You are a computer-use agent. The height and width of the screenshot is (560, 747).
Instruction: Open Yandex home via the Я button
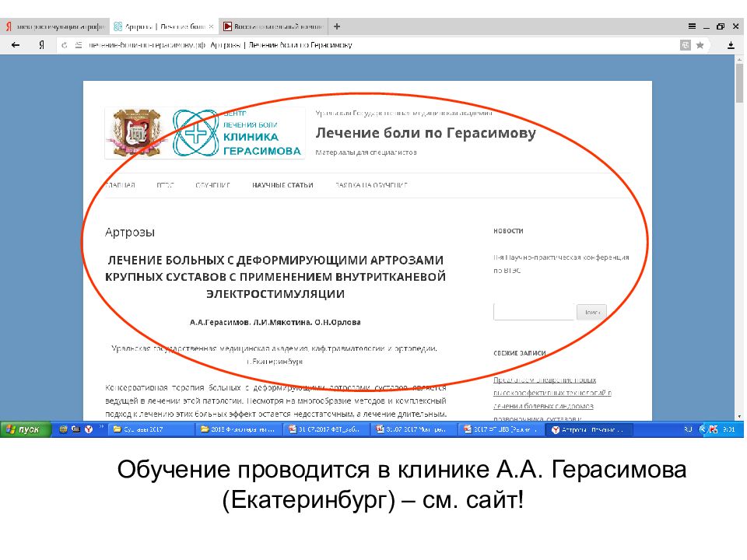[x=41, y=45]
